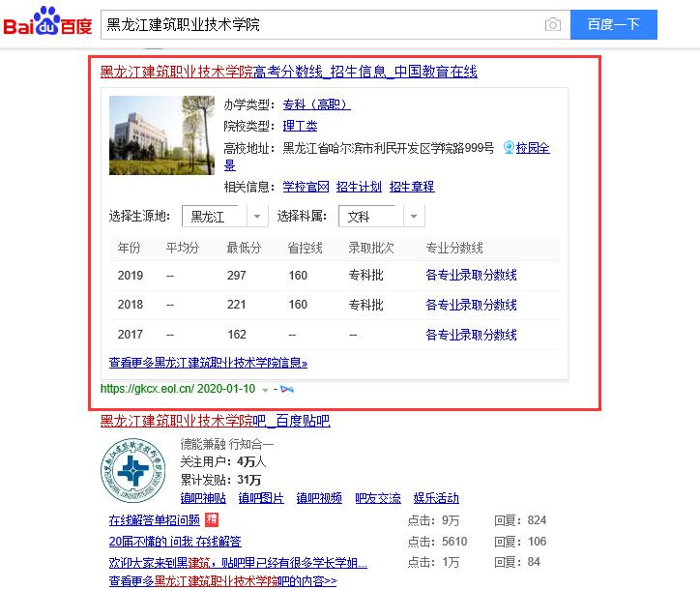Expand the arrow next to gkcx.eol.cn URL
Viewport: 700px width, 590px height.
click(x=265, y=390)
